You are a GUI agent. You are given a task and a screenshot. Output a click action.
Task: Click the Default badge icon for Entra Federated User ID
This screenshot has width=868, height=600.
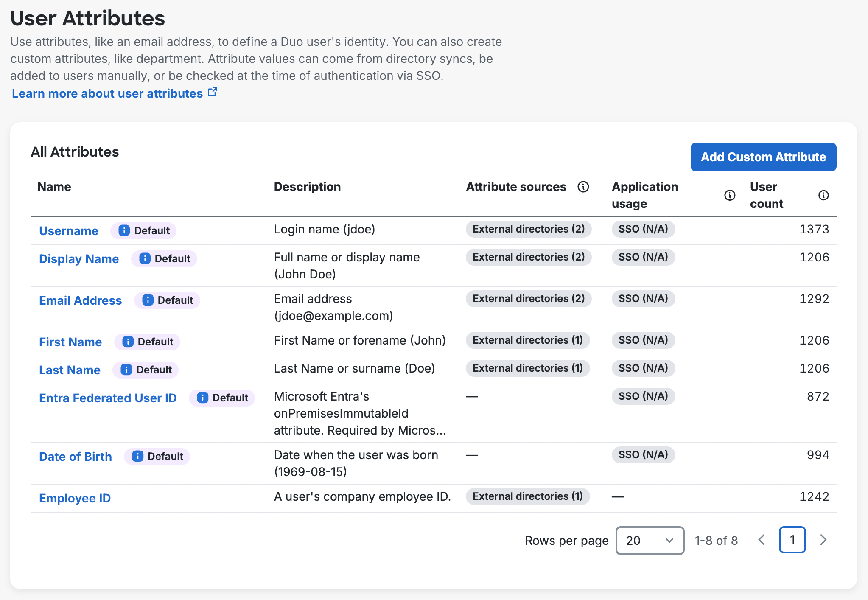pyautogui.click(x=202, y=398)
